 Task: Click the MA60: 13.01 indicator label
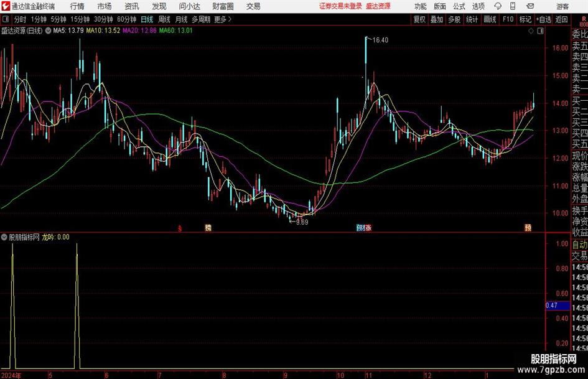(176, 30)
